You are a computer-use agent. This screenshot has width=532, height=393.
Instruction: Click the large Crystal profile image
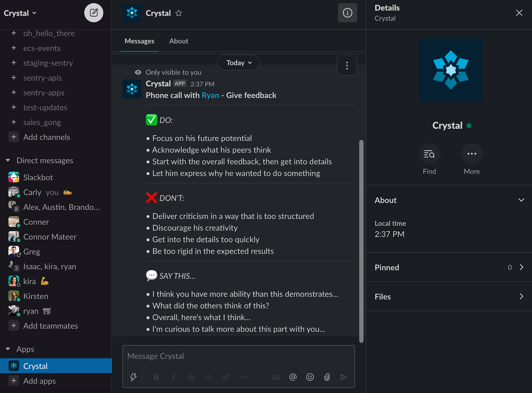coord(451,70)
